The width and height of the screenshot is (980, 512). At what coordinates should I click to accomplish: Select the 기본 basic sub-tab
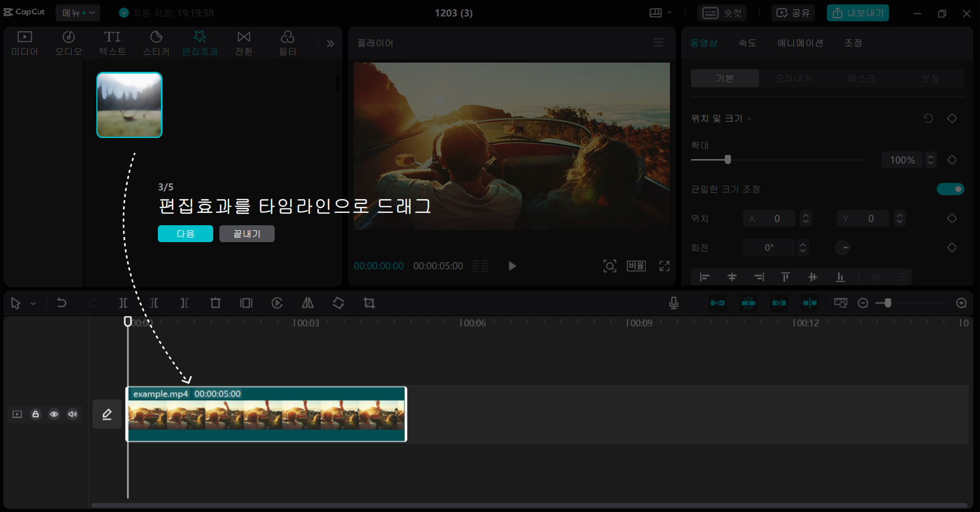click(x=725, y=78)
